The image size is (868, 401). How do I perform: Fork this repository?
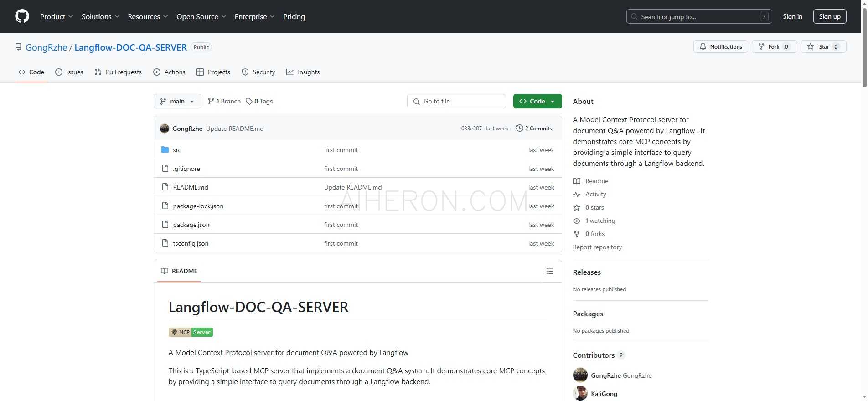[x=774, y=46]
